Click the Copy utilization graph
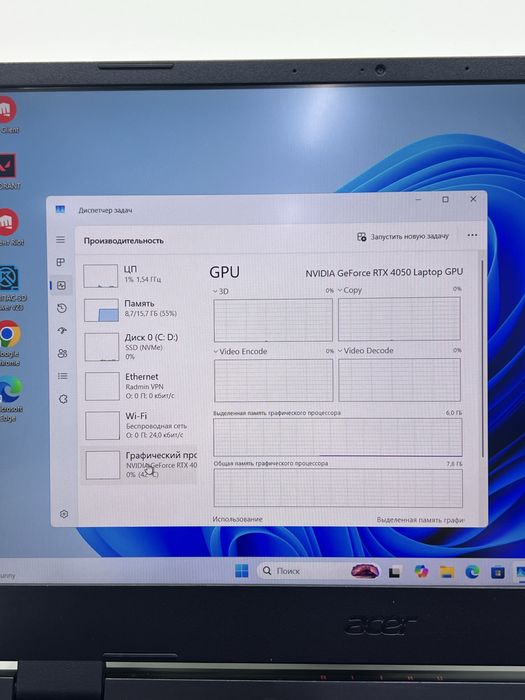 (x=399, y=319)
